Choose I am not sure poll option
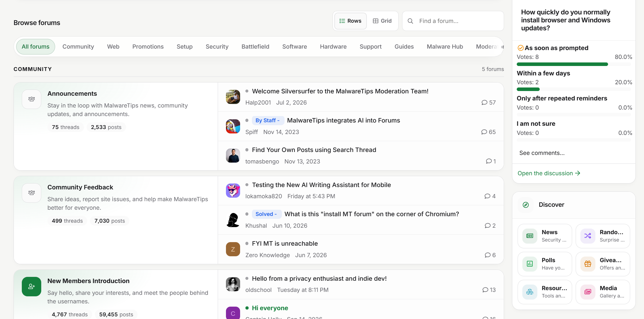This screenshot has height=319, width=644. click(536, 123)
